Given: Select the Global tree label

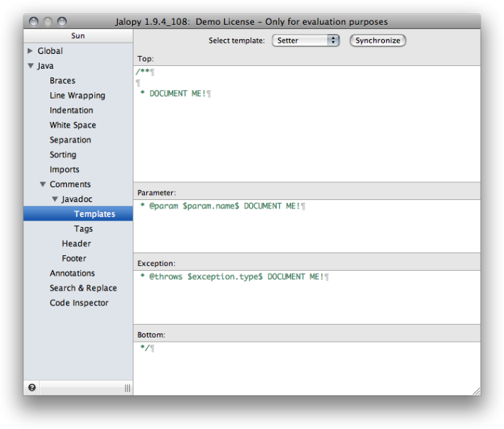Looking at the screenshot, I should point(50,51).
